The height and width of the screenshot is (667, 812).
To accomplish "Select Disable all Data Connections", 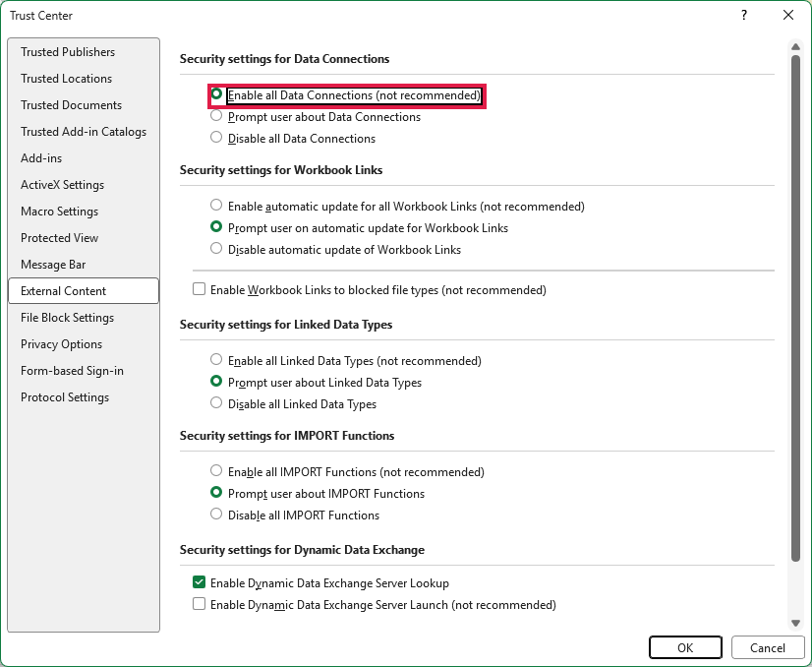I will pos(216,138).
